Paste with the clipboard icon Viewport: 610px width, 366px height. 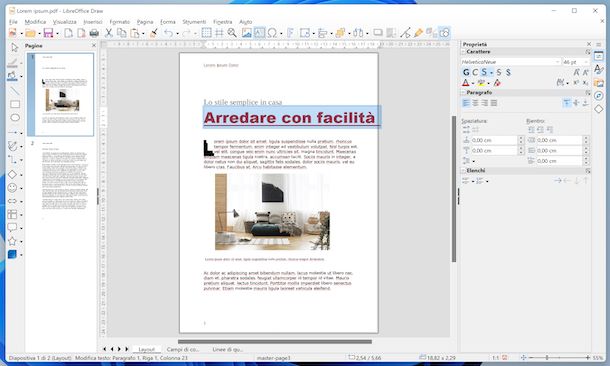135,33
